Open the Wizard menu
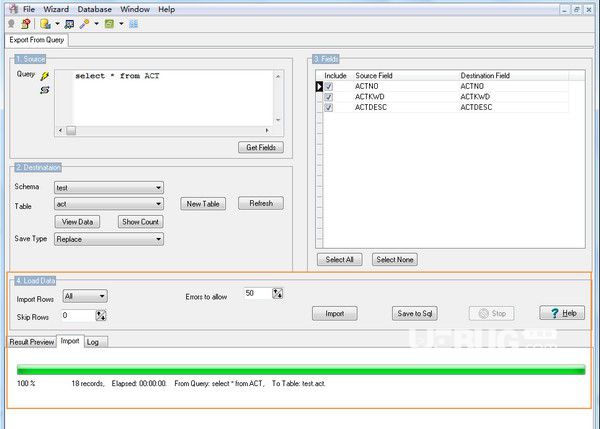 click(x=56, y=9)
